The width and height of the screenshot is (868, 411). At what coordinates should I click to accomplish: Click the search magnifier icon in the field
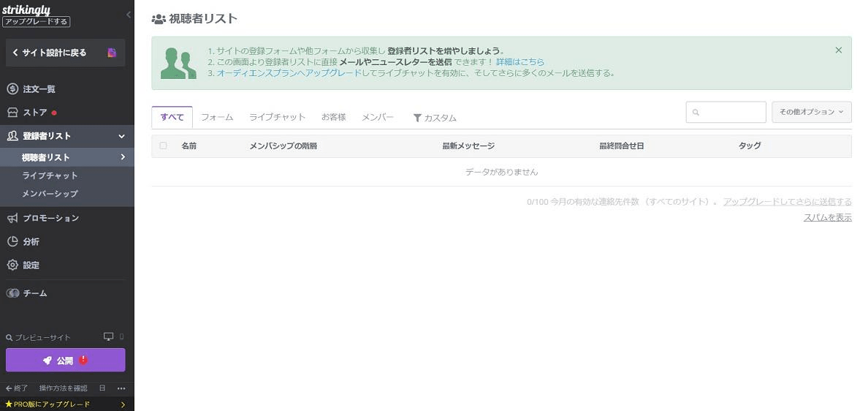(x=696, y=113)
